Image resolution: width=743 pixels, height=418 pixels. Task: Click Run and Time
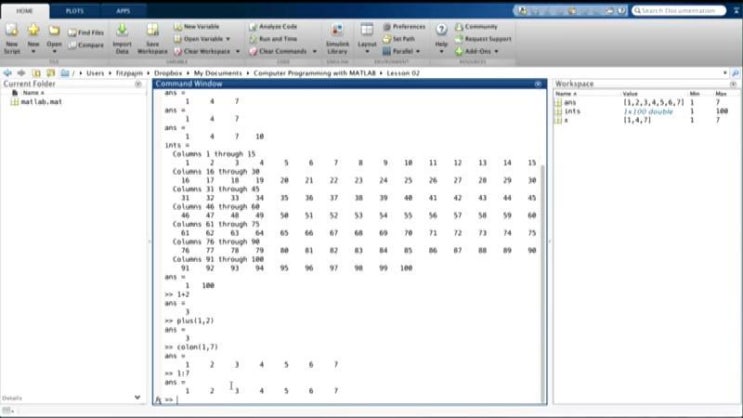pos(273,39)
